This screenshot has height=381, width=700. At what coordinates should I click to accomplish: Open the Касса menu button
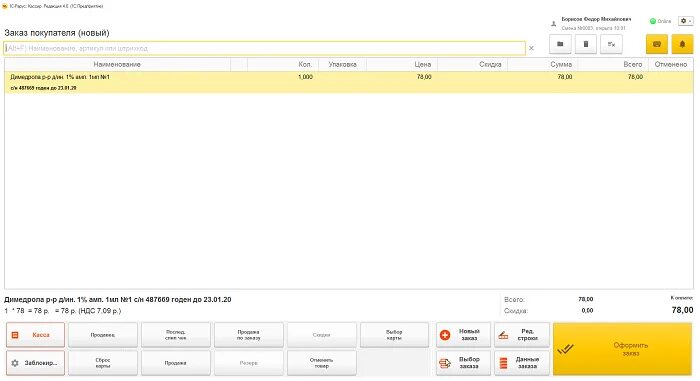[35, 335]
